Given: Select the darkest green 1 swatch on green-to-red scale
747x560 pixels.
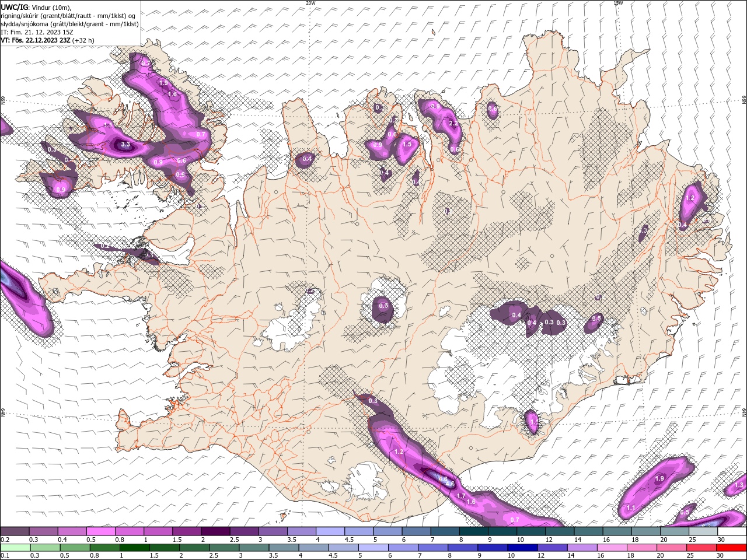Looking at the screenshot, I should click(135, 548).
